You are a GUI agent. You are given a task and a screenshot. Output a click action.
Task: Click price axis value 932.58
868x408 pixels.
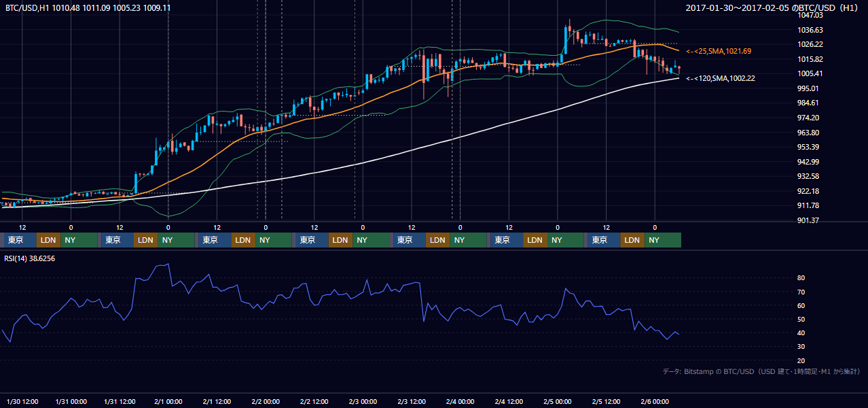pyautogui.click(x=808, y=176)
